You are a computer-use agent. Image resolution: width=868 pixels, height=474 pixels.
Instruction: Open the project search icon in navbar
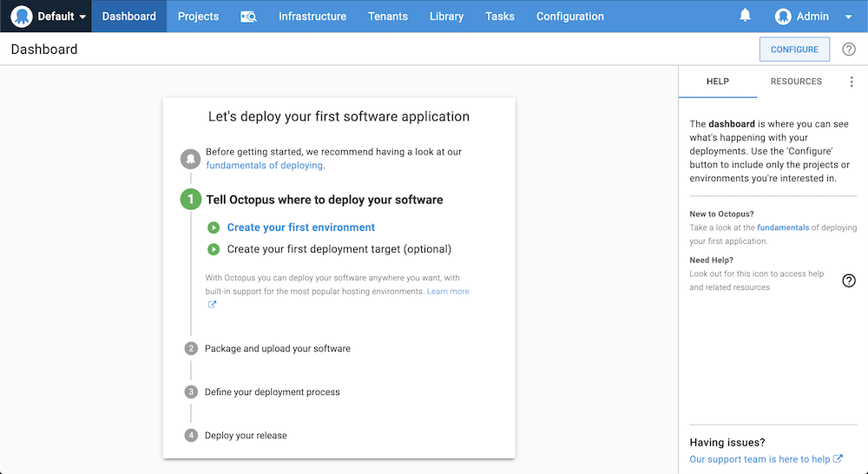[248, 16]
